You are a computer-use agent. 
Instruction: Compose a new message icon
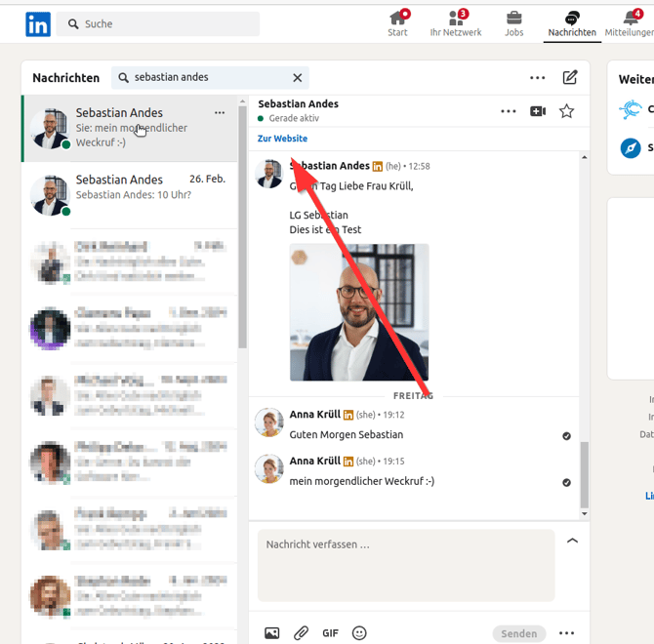570,78
